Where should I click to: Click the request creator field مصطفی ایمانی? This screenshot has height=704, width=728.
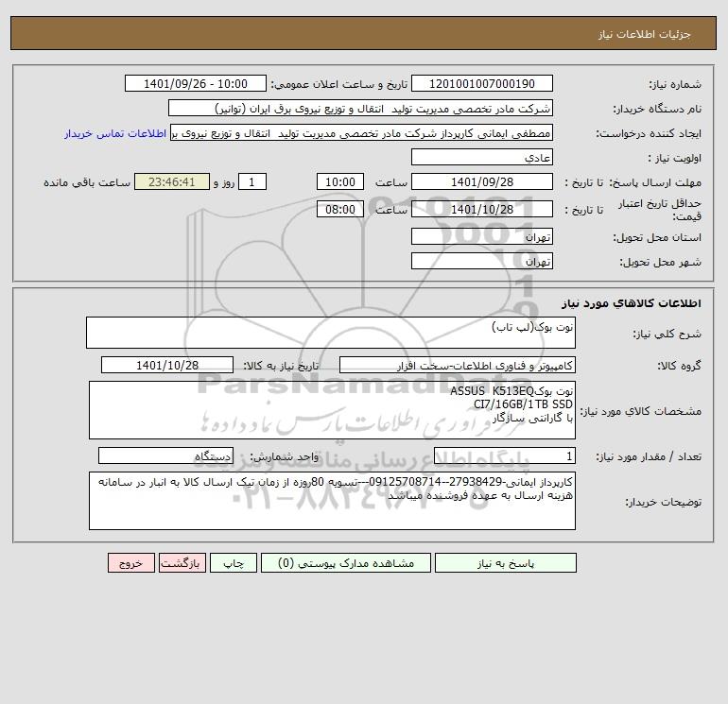click(362, 132)
